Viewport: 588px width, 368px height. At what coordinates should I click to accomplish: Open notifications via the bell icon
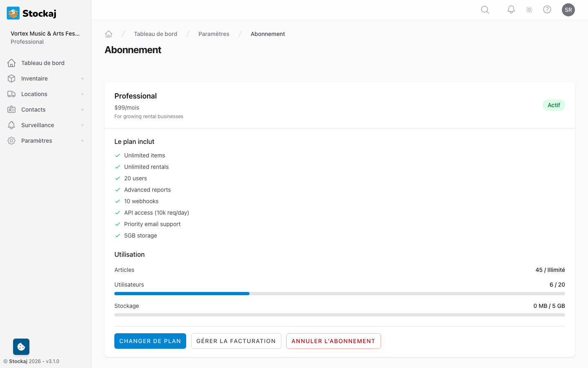pos(511,9)
